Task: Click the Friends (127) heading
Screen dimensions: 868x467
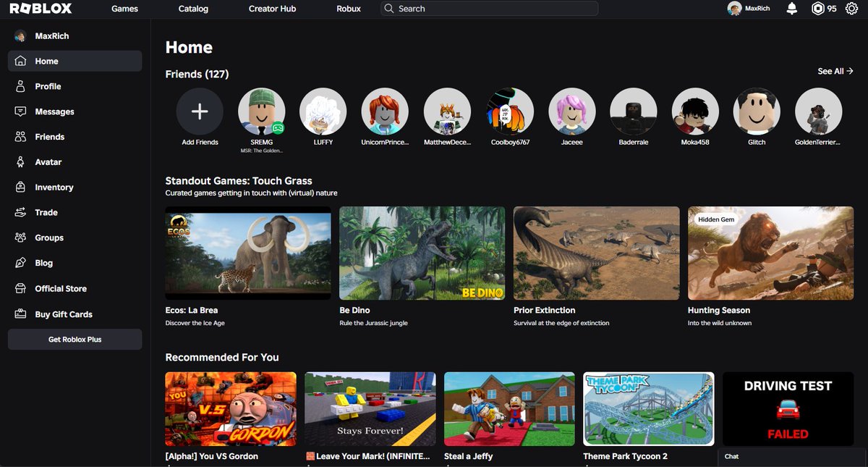Action: [x=197, y=74]
